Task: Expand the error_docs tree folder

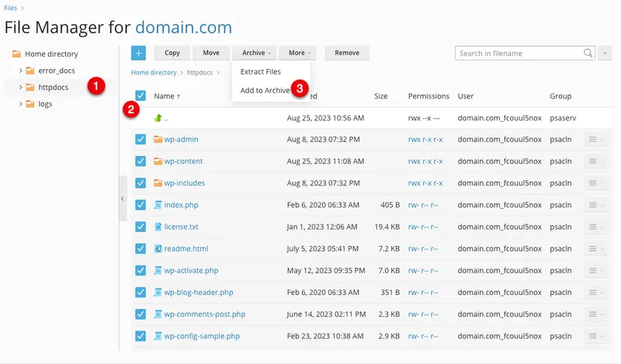Action: 21,71
